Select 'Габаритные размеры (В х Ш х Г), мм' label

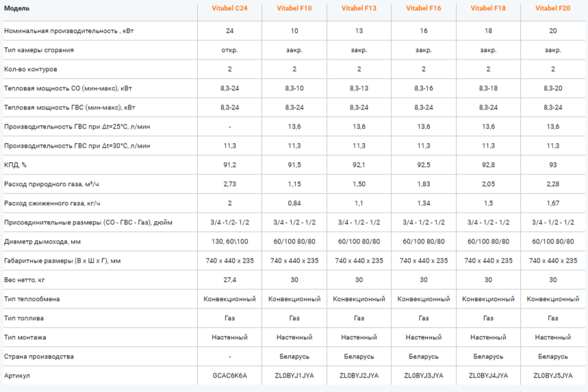[x=62, y=261]
